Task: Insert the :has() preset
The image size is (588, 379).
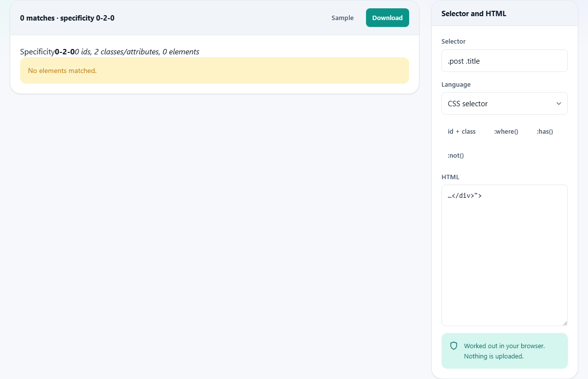Action: [545, 131]
